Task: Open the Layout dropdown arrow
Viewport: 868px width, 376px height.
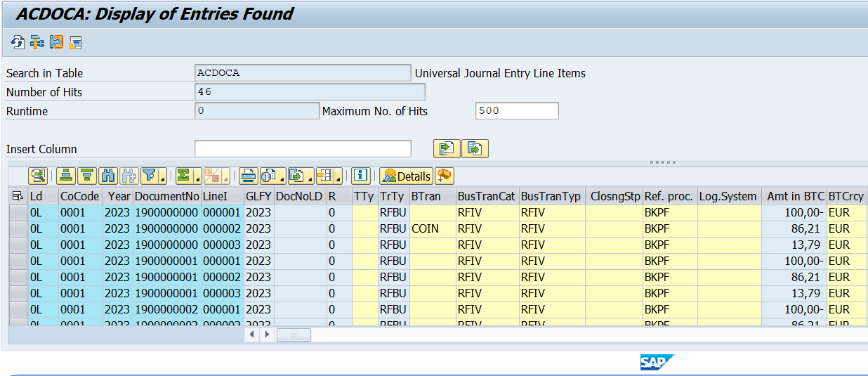Action: (x=339, y=178)
